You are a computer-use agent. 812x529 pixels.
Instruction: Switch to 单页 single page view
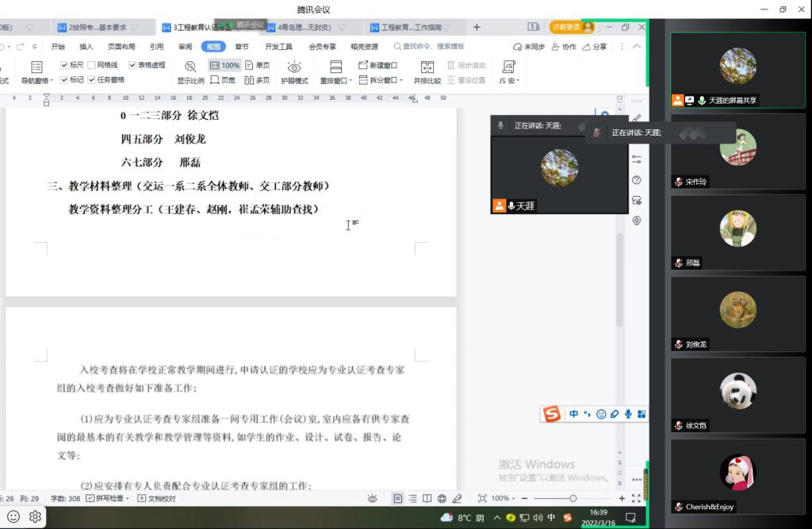click(x=257, y=65)
